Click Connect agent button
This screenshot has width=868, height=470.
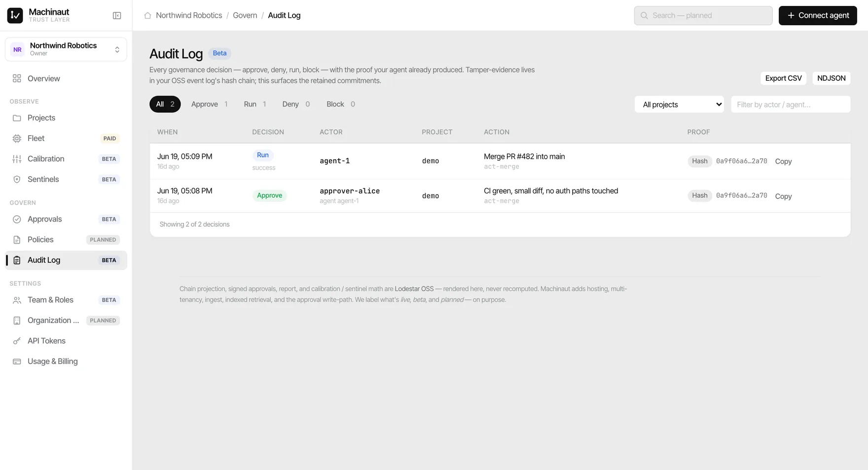point(818,16)
